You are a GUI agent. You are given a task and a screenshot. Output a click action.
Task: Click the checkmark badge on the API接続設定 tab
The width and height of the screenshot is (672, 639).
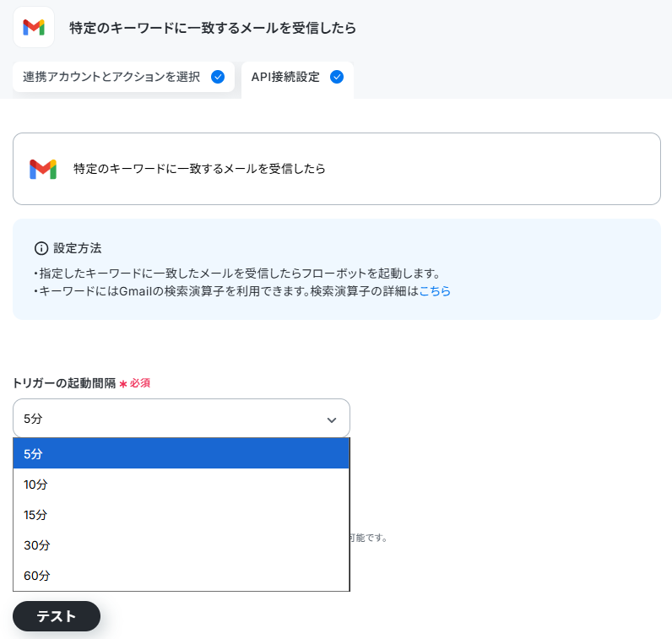[337, 77]
